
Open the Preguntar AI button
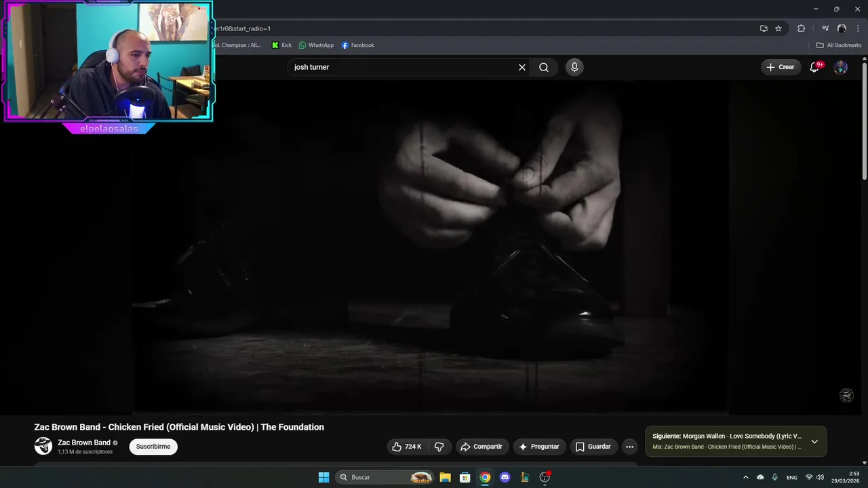pyautogui.click(x=539, y=447)
